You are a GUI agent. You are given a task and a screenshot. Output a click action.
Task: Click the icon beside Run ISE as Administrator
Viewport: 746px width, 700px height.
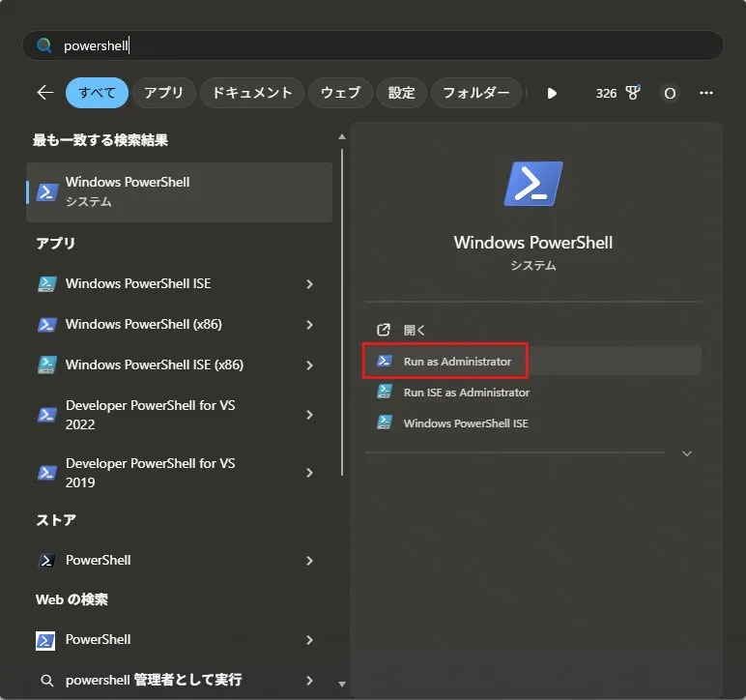[x=385, y=392]
